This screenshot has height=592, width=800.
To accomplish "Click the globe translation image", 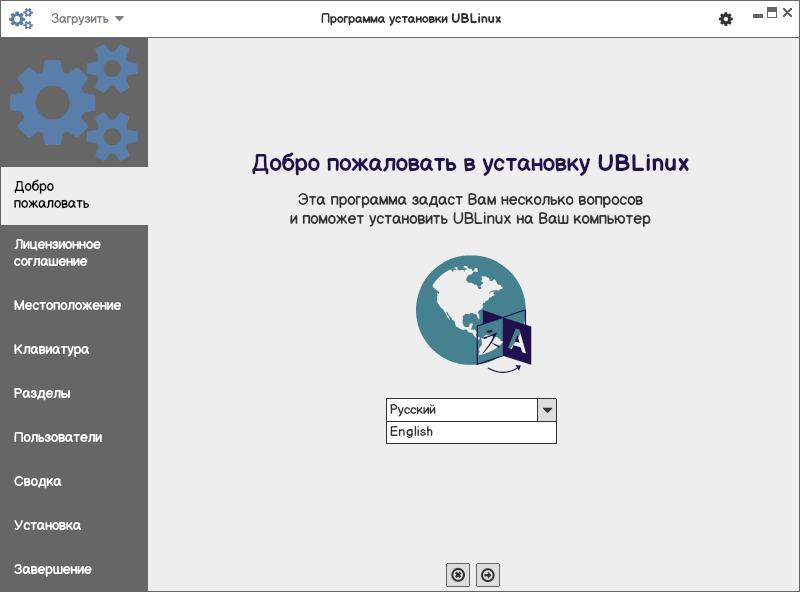I will (x=473, y=314).
